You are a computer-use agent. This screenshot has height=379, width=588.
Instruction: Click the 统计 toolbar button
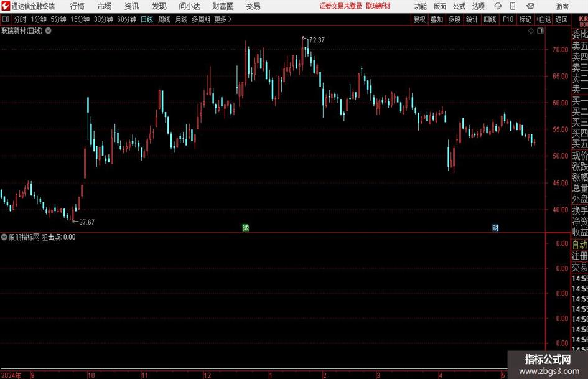(472, 19)
